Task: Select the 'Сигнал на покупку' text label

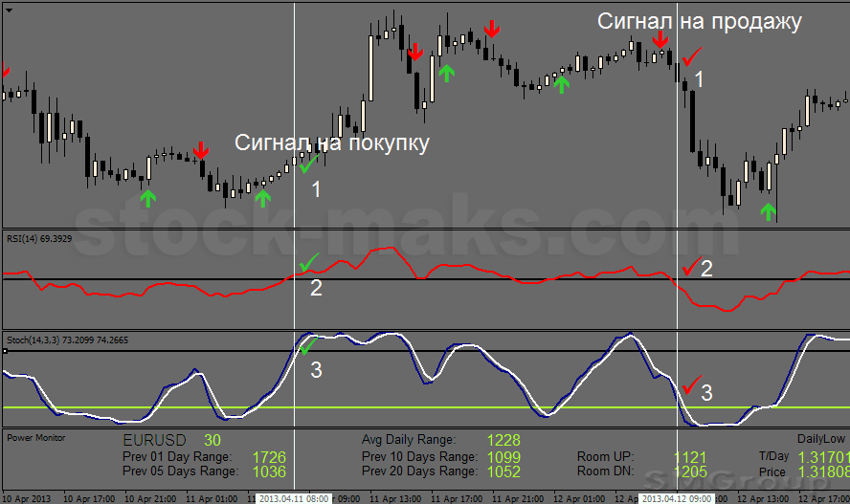Action: click(332, 142)
